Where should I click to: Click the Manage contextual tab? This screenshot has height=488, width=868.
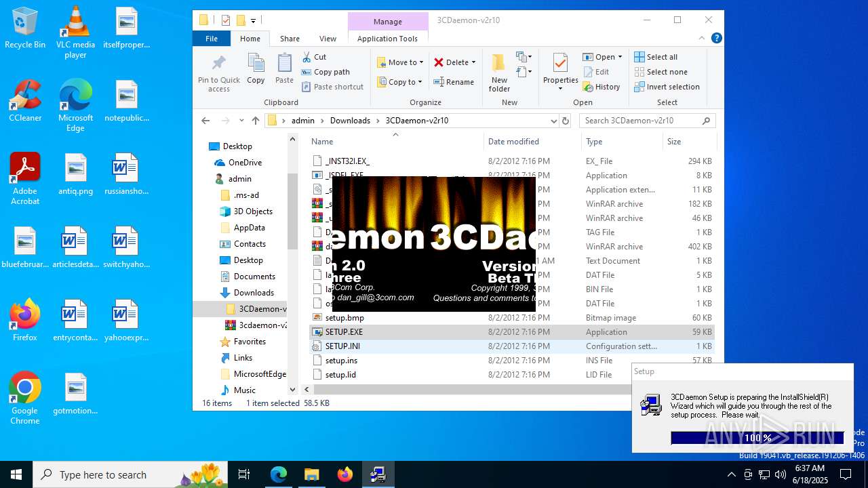tap(388, 22)
